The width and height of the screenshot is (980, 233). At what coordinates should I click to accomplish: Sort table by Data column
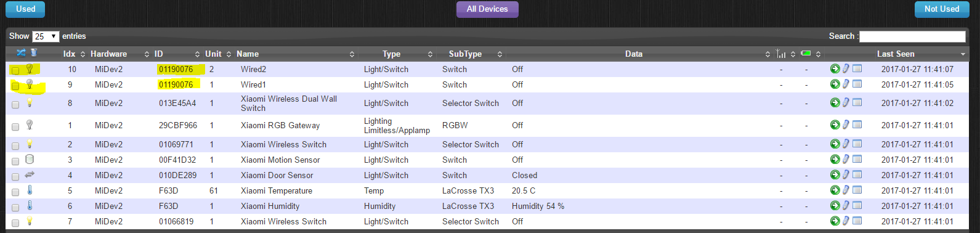[639, 54]
